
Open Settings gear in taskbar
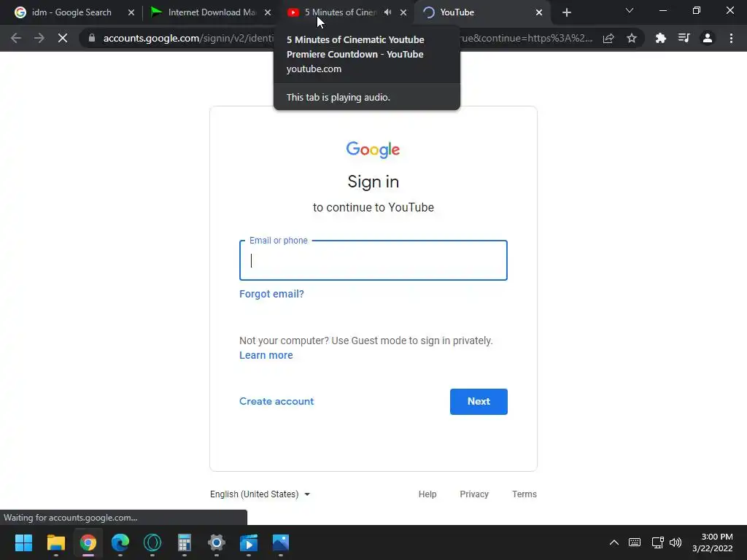tap(216, 542)
